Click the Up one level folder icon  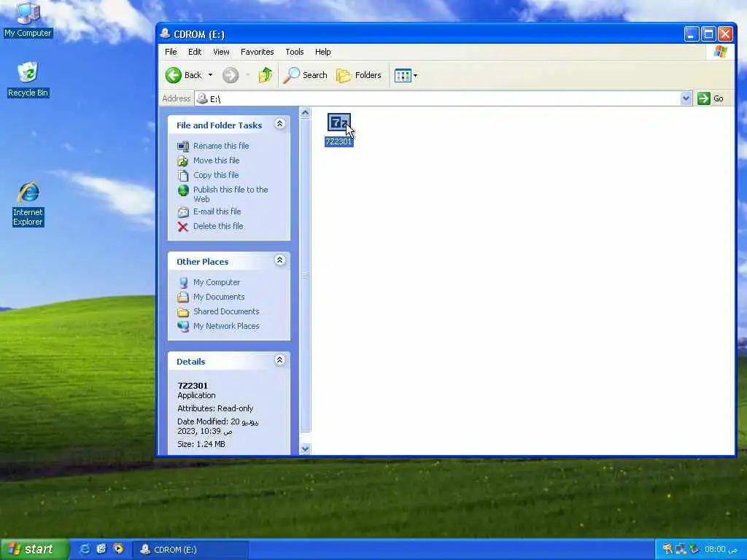[x=266, y=75]
